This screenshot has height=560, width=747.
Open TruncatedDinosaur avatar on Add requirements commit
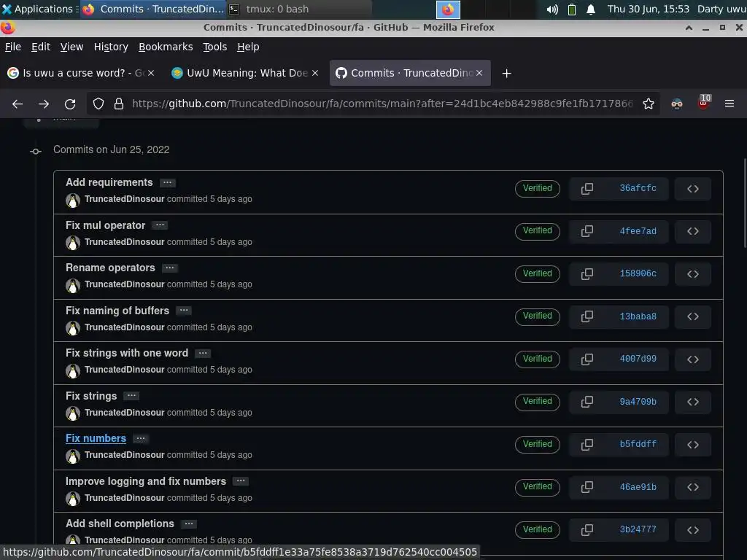(x=72, y=200)
